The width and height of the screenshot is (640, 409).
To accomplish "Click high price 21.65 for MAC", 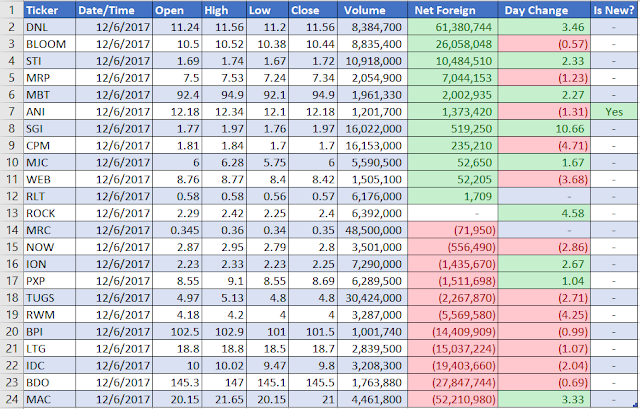I will 224,399.
